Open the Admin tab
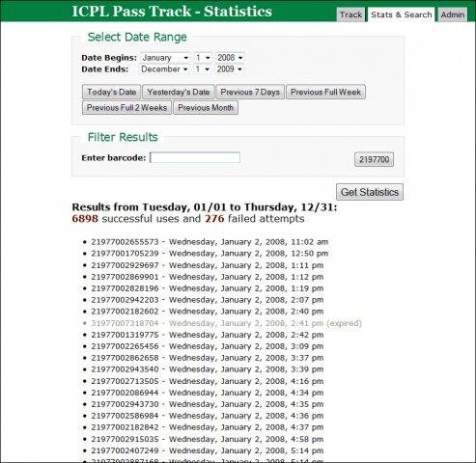Image resolution: width=476 pixels, height=463 pixels. click(453, 14)
